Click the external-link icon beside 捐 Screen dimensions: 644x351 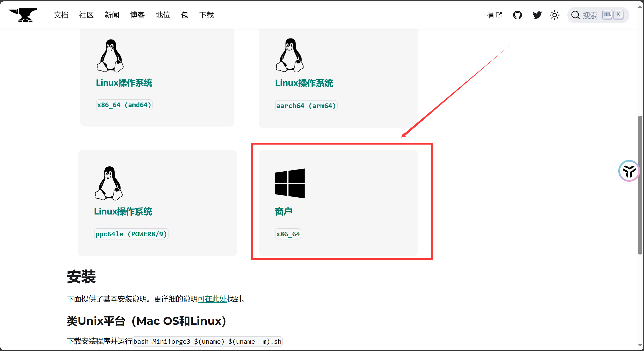point(499,15)
